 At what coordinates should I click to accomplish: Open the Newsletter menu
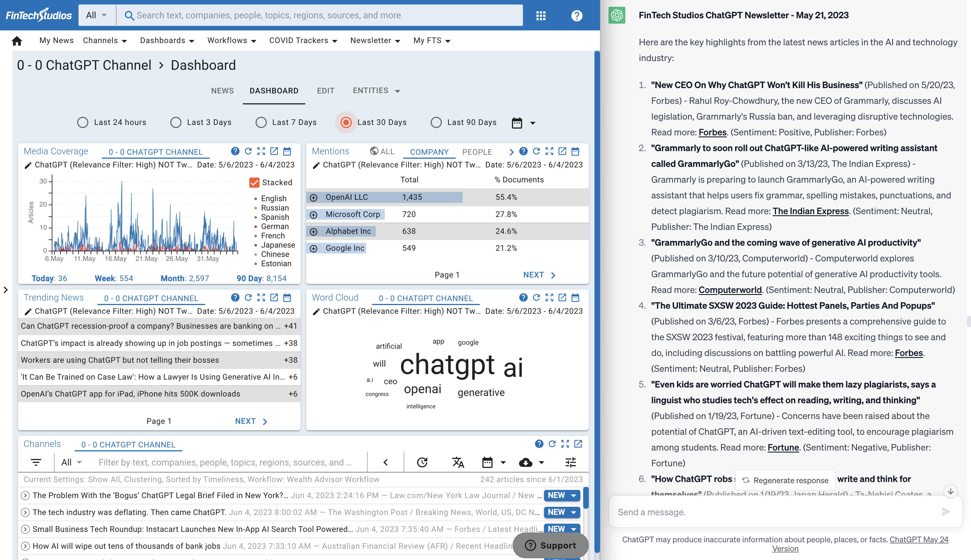[375, 41]
